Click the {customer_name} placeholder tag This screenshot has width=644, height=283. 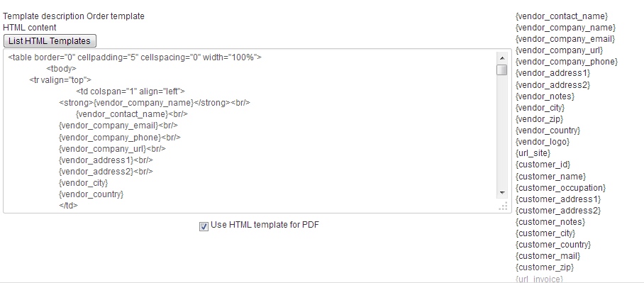point(550,176)
